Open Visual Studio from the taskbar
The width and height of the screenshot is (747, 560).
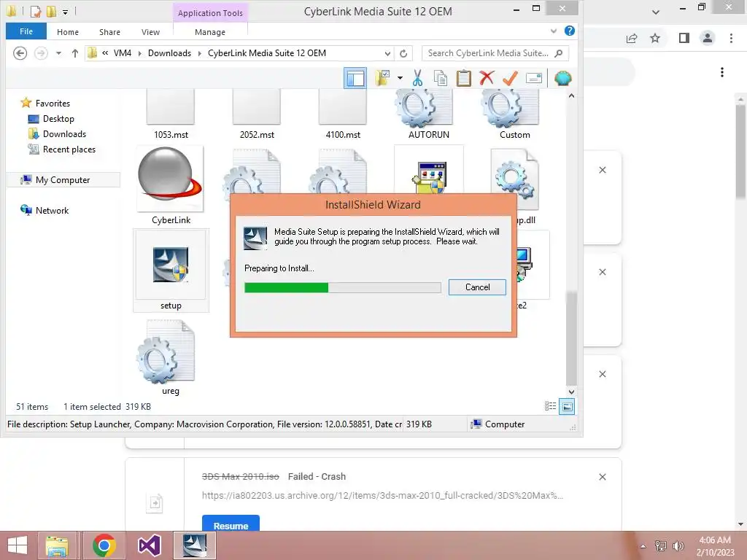tap(149, 545)
